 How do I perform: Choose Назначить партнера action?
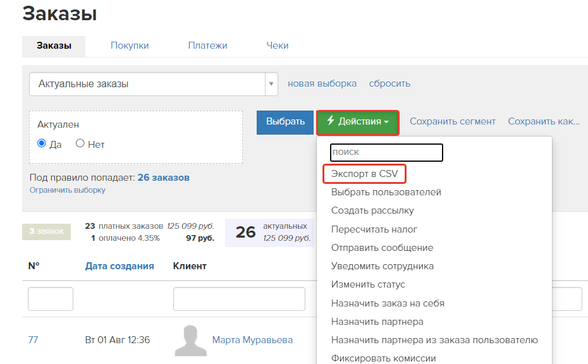[377, 322]
